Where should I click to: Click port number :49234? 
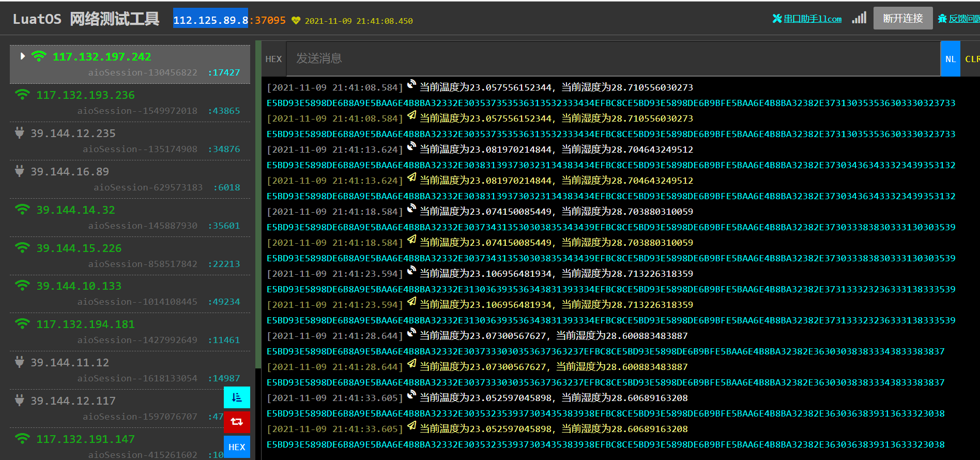tap(224, 302)
